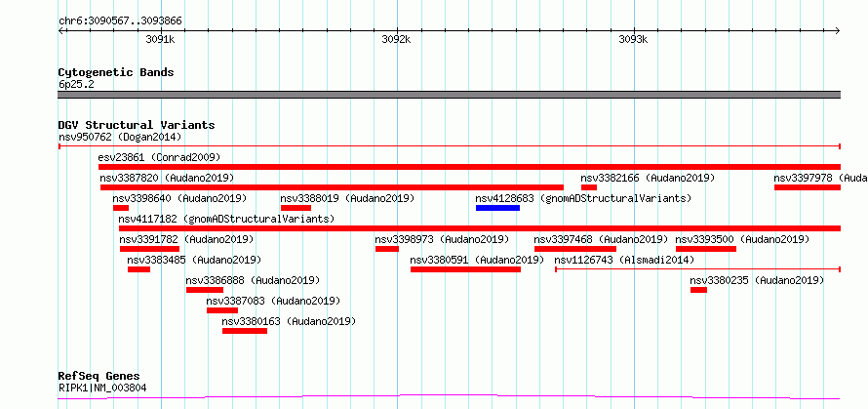This screenshot has width=868, height=409.
Task: Open the nsv3397468 (Audano2019) label
Action: coord(601,239)
